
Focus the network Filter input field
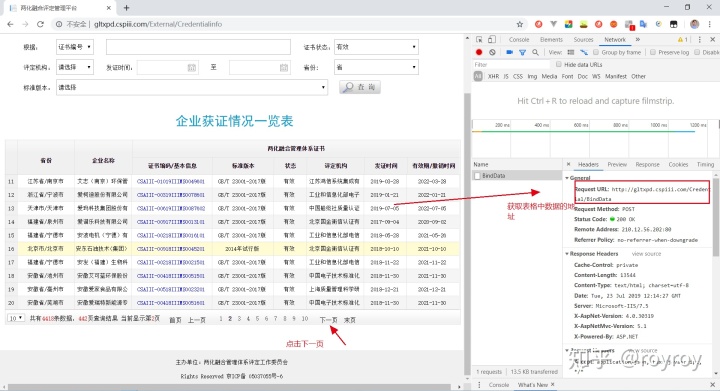pyautogui.click(x=511, y=65)
